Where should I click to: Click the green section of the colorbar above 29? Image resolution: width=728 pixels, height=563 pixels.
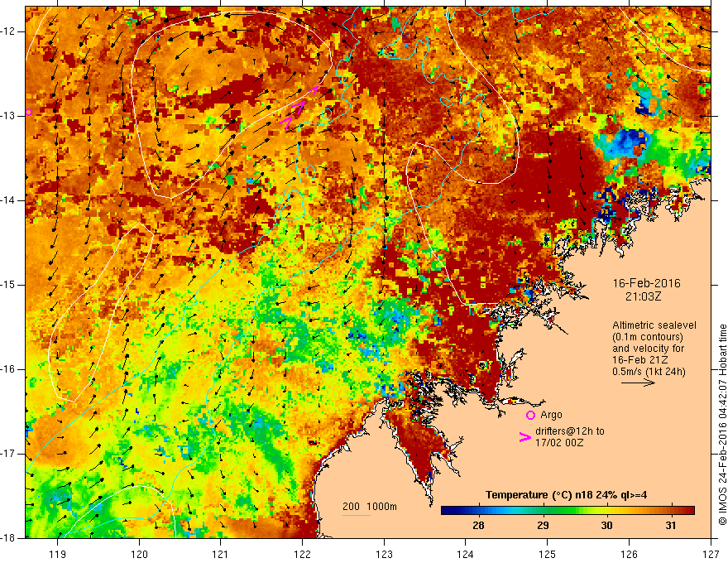[544, 510]
